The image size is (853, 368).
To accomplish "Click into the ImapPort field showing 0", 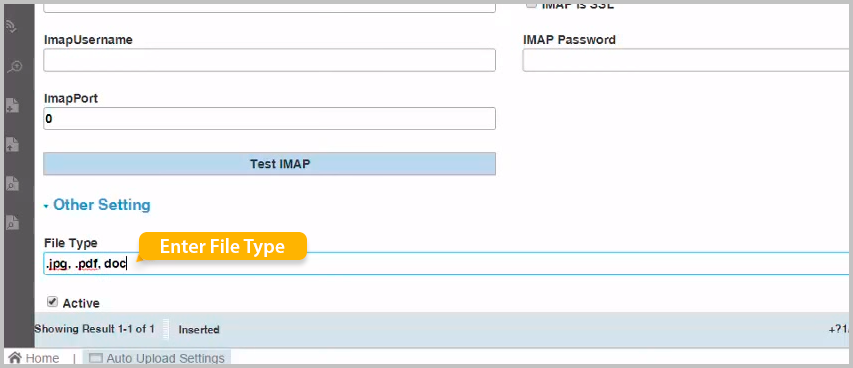I will [269, 119].
